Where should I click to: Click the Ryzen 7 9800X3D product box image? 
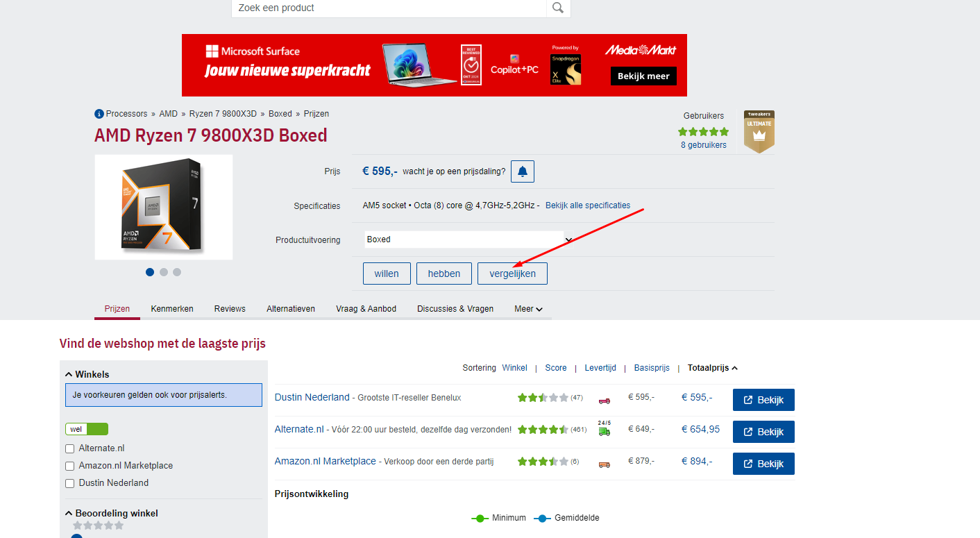tap(164, 207)
